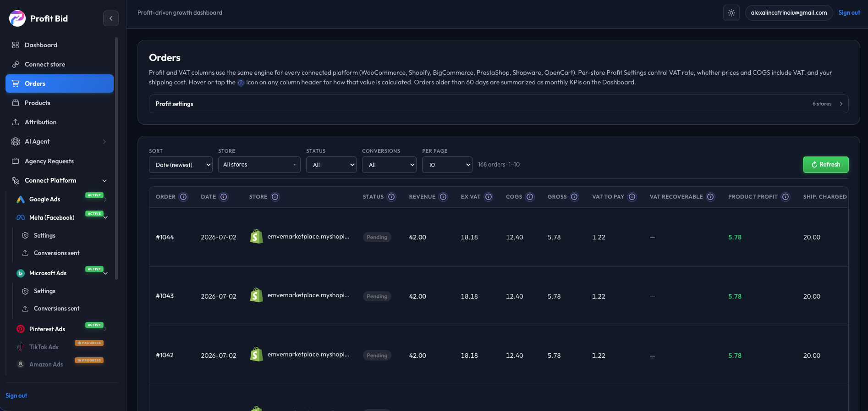Open the Sort dropdown Date (newest)
868x411 pixels.
pos(181,165)
